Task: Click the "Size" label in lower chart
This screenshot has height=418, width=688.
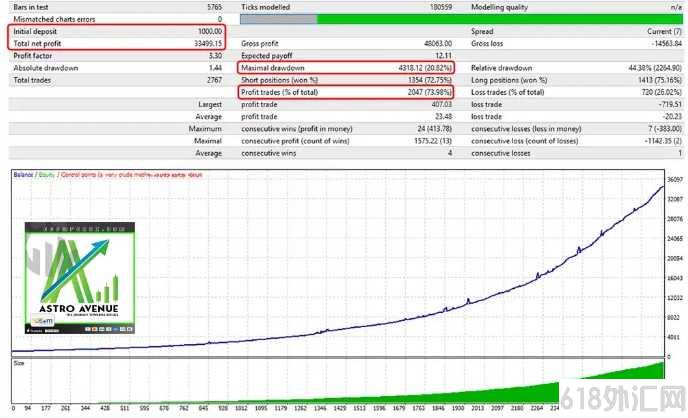Action: point(18,363)
